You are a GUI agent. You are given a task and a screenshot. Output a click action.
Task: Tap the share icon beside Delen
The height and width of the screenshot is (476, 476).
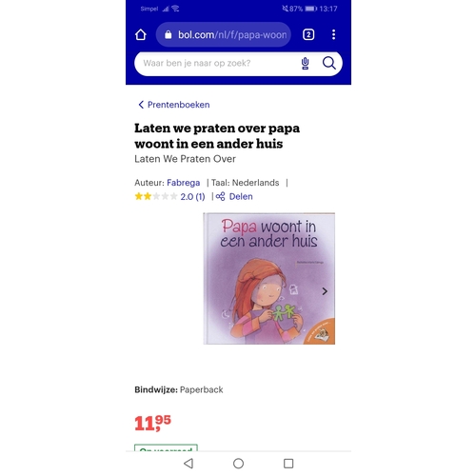[x=220, y=196]
